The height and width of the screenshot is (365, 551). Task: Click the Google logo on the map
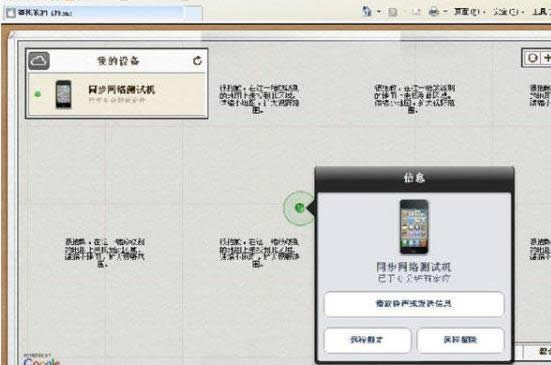[x=42, y=361]
